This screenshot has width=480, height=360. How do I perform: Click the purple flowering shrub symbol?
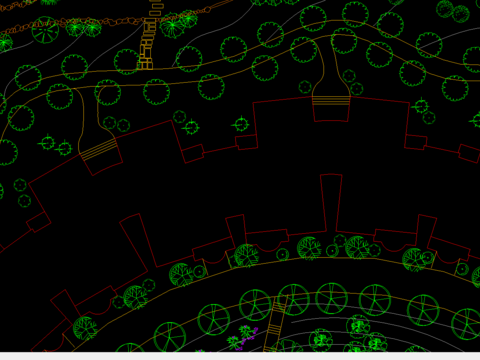pyautogui.click(x=242, y=337)
